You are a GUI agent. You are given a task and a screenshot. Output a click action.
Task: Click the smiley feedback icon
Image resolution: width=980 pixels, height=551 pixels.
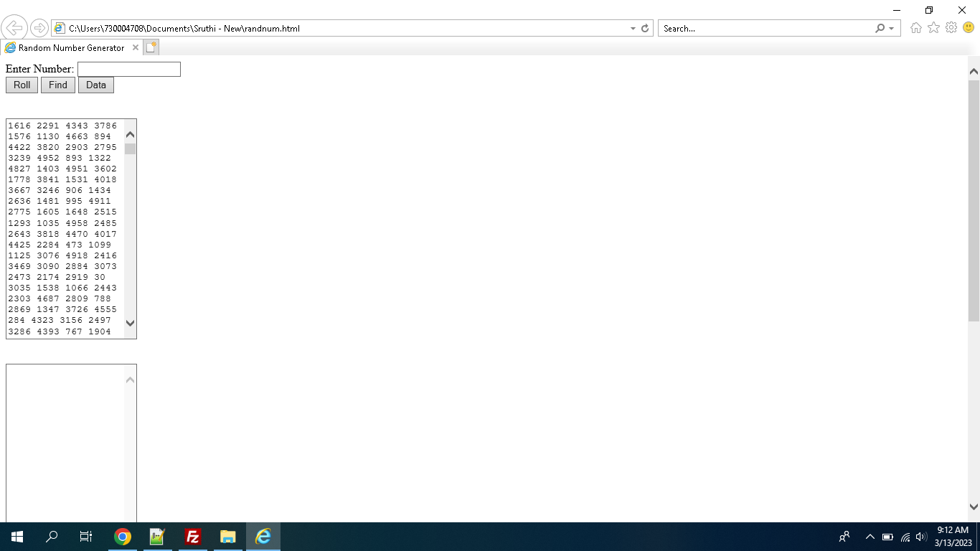click(969, 28)
